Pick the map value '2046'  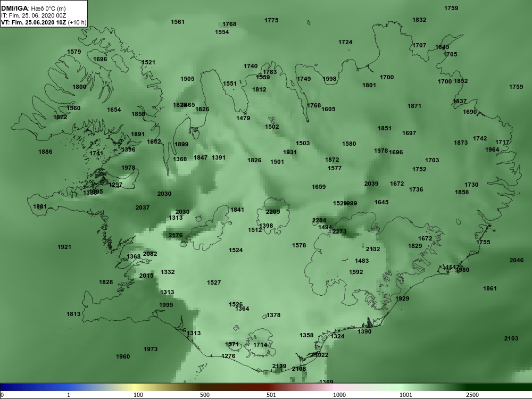pyautogui.click(x=517, y=260)
